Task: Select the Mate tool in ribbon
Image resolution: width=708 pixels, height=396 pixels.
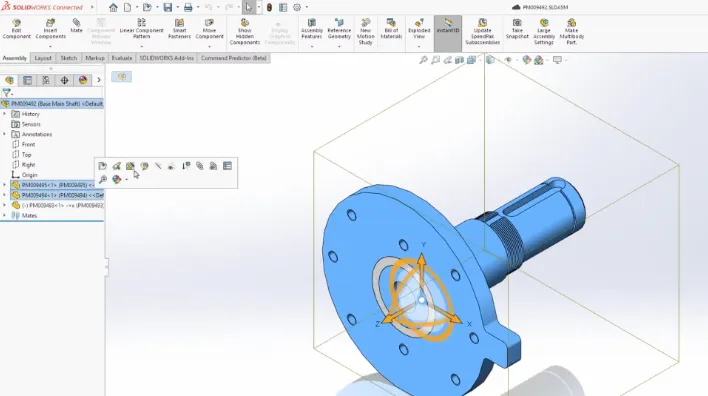Action: coord(76,26)
